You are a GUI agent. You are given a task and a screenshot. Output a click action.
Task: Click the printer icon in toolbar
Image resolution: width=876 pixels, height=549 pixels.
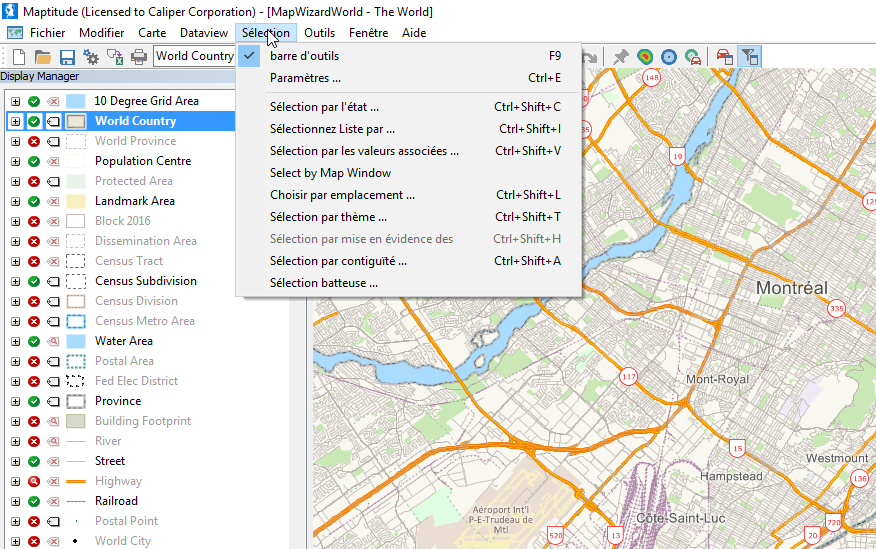point(139,57)
